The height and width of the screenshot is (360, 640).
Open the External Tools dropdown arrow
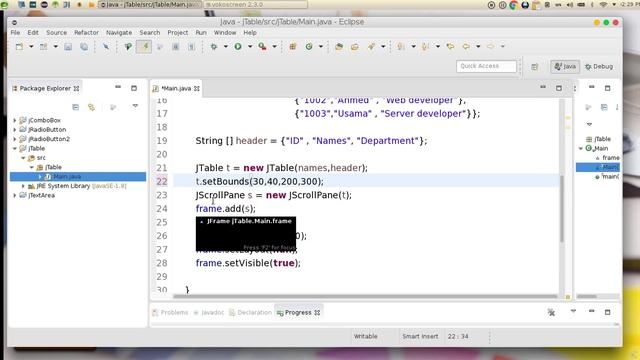click(274, 47)
